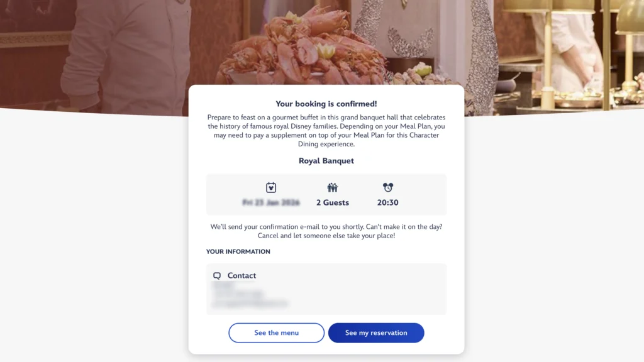Click the Royal Banquet restaurant title
The image size is (644, 362).
coord(326,160)
